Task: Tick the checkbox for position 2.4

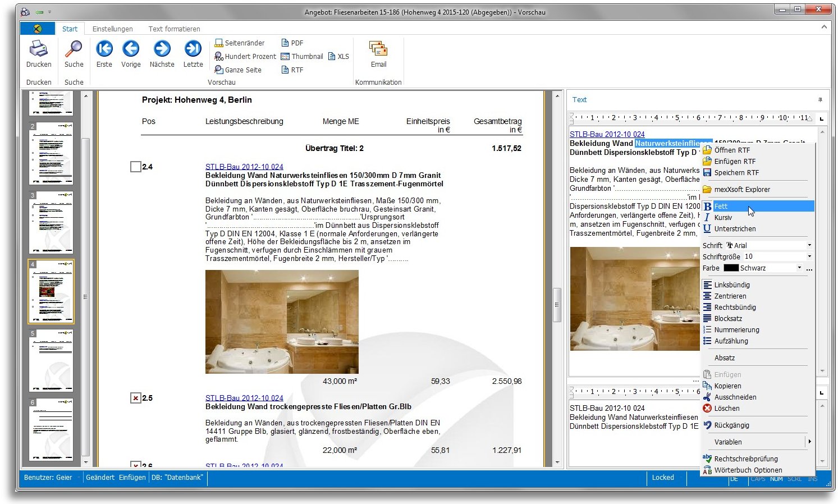Action: (x=135, y=167)
